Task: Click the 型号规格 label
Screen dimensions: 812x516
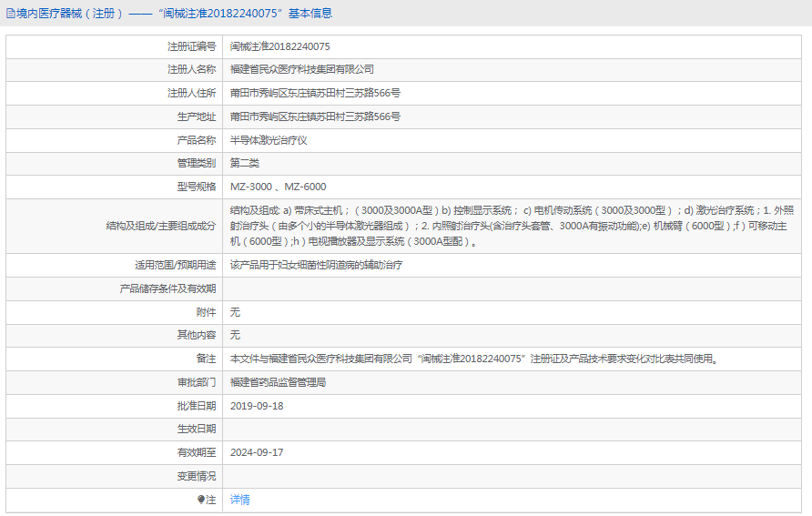Action: 197,187
